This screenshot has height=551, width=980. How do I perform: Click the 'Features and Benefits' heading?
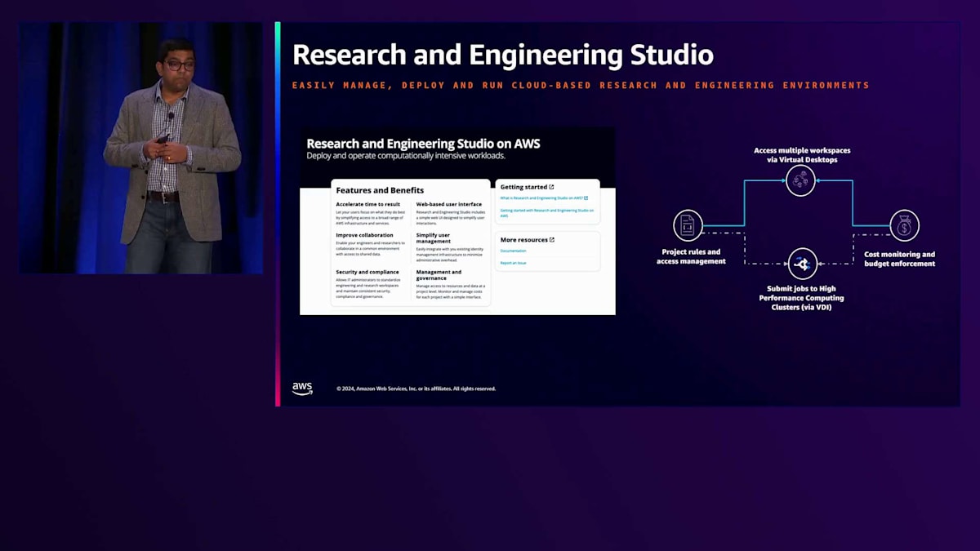coord(380,190)
